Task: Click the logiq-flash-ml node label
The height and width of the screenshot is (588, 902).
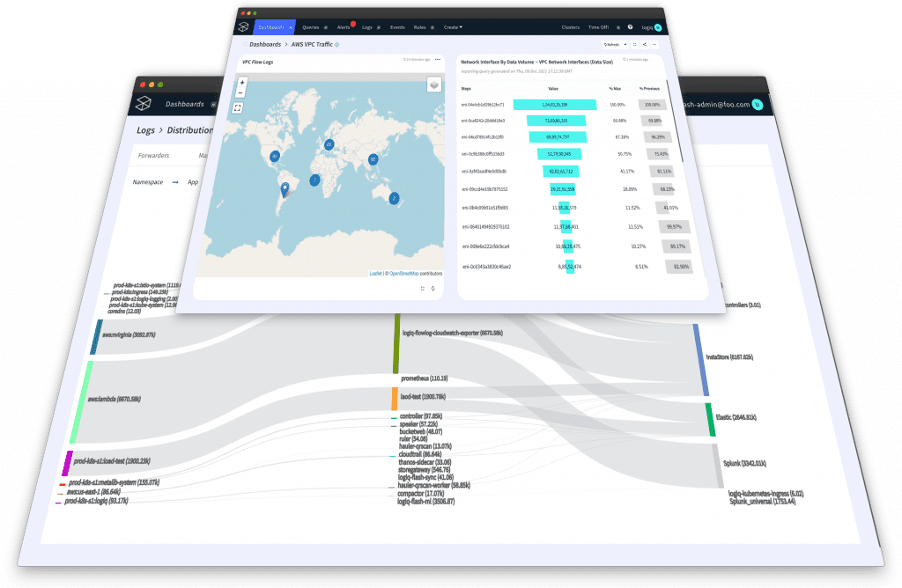Action: click(x=425, y=501)
